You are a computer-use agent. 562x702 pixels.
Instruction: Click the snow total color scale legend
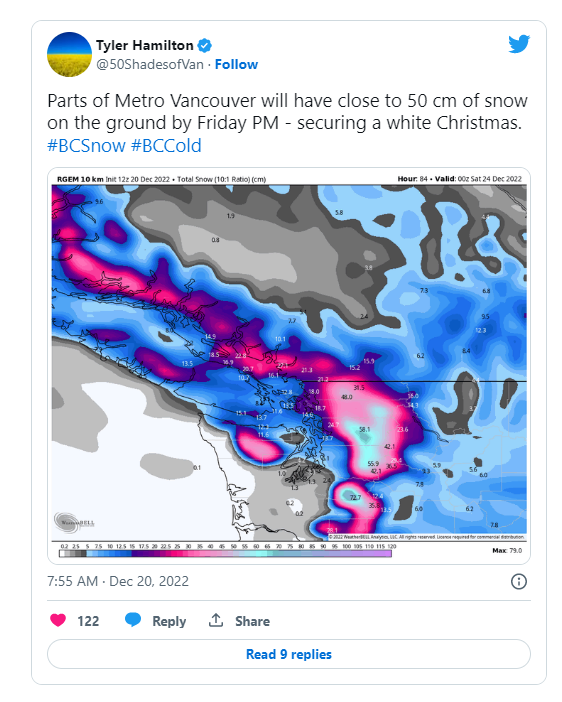pos(225,553)
